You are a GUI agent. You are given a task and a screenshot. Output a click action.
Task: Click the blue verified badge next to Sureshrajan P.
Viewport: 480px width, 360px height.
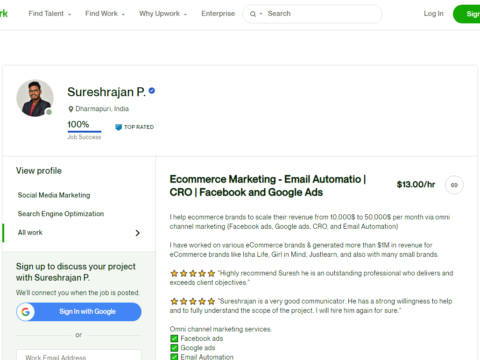click(x=152, y=91)
